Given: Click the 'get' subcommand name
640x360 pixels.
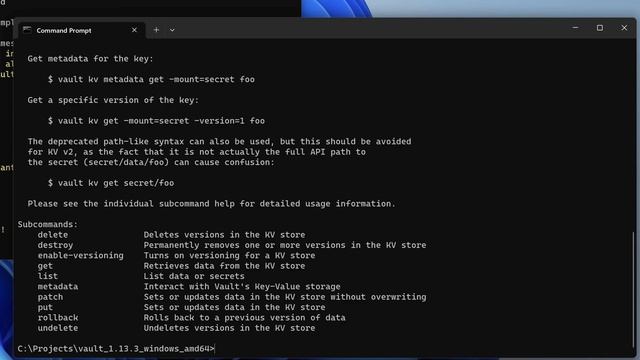Looking at the screenshot, I should click(x=45, y=266).
